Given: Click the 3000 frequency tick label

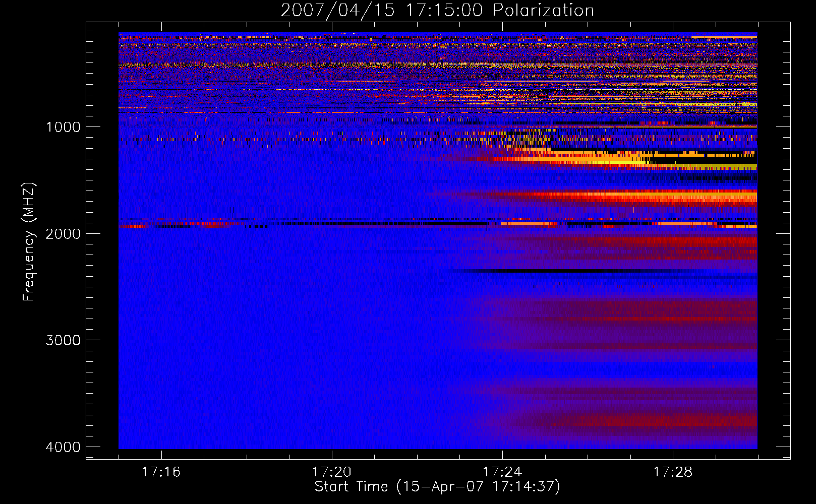Looking at the screenshot, I should click(64, 340).
